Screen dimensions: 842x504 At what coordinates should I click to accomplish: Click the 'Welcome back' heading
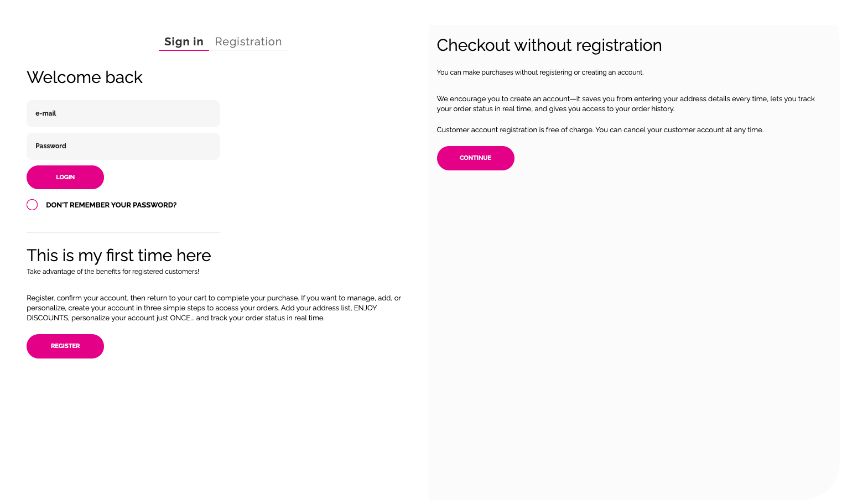(x=85, y=77)
